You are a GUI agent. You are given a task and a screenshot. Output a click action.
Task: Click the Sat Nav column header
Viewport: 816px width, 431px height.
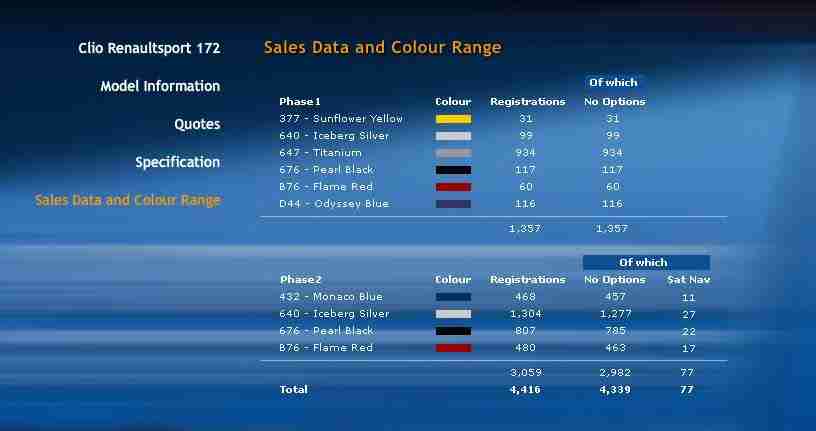688,280
